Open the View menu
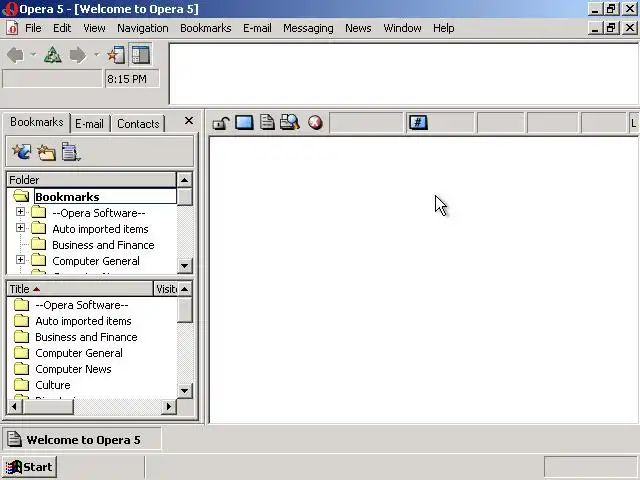 pyautogui.click(x=94, y=28)
